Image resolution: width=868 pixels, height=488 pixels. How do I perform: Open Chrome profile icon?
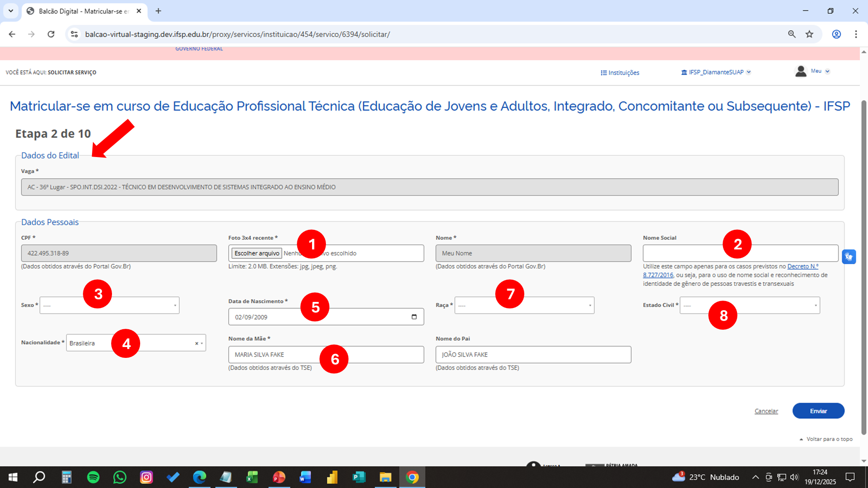coord(836,34)
